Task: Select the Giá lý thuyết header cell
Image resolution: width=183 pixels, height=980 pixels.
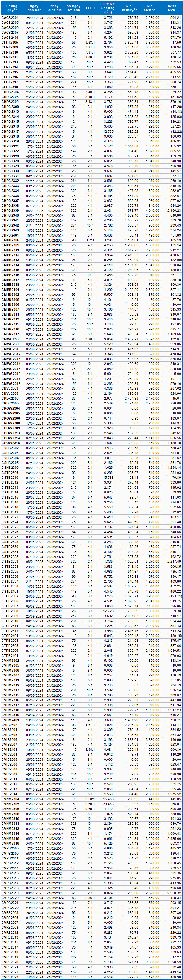Action: tap(128, 8)
